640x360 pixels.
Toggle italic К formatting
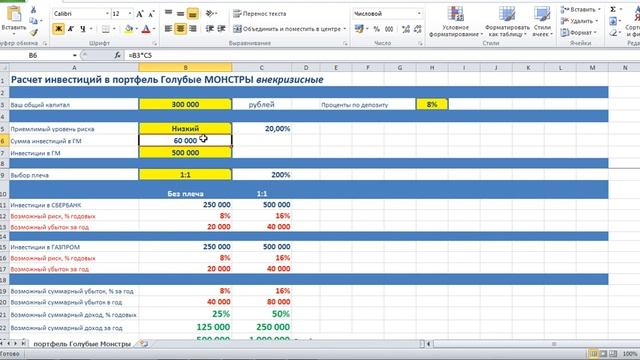pos(71,29)
